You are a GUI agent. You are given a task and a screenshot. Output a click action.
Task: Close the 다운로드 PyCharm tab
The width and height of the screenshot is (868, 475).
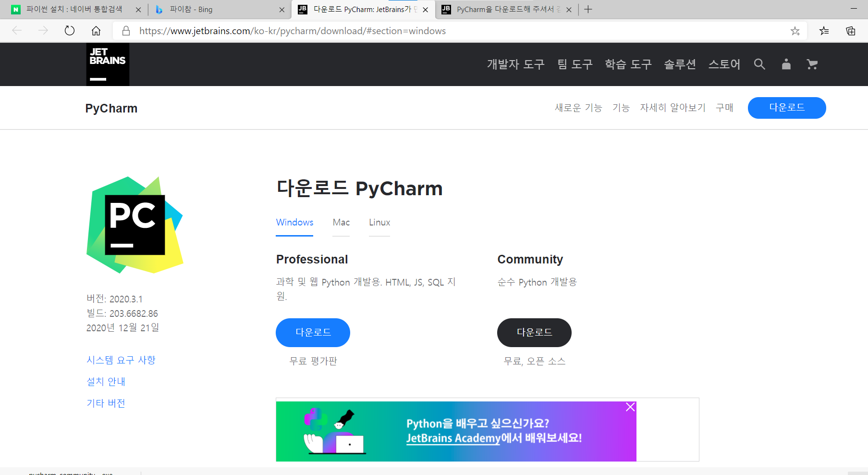click(x=425, y=10)
